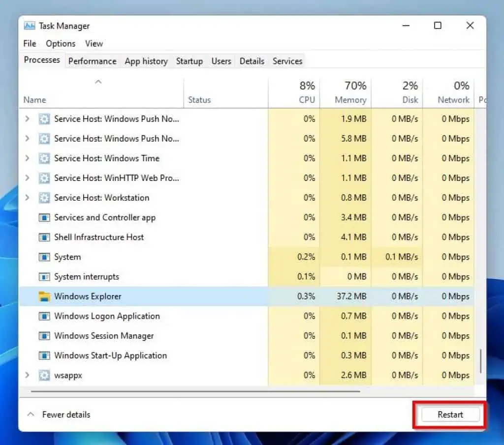Switch to the Services tab

[287, 61]
